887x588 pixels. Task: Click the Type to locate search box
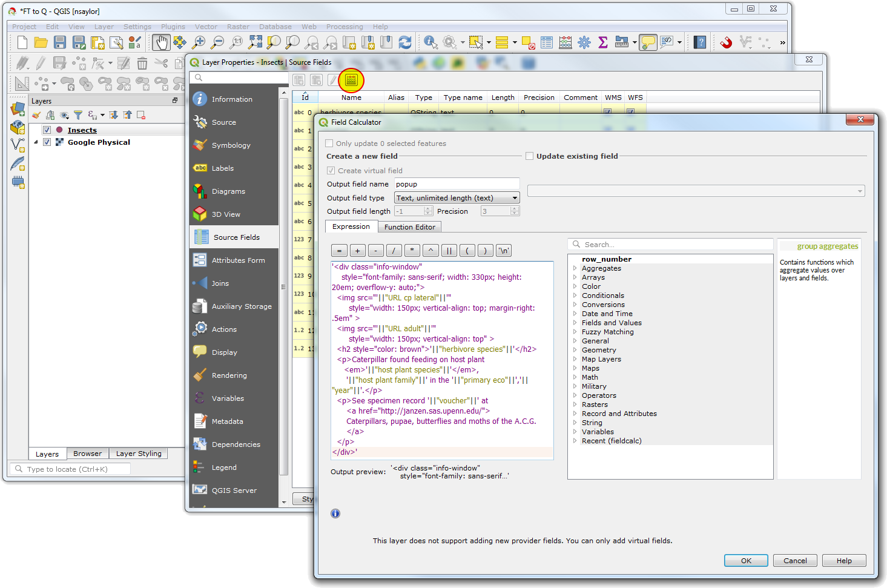pyautogui.click(x=70, y=469)
